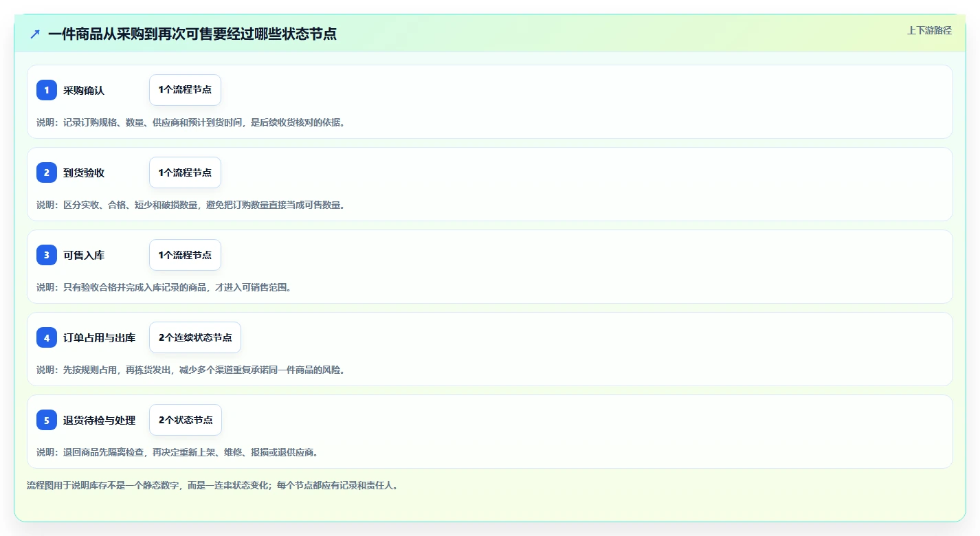
Task: Click the step number 3 badge
Action: click(x=47, y=255)
